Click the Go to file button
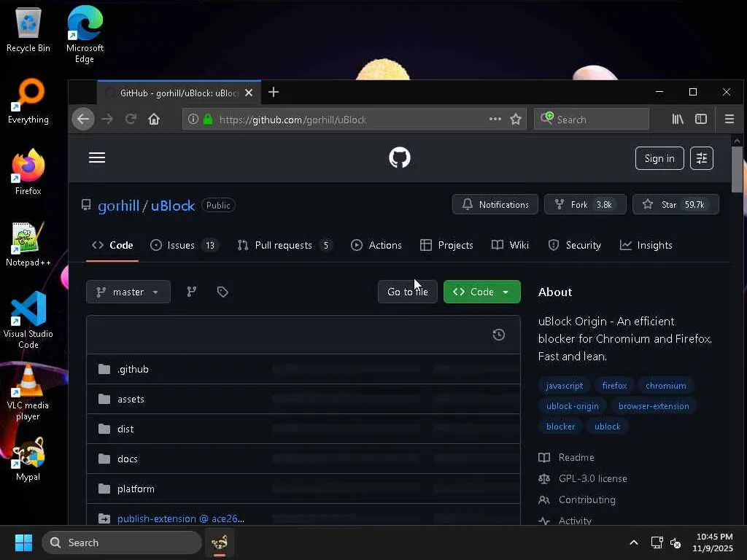Screen dimensions: 747x560 coord(407,292)
